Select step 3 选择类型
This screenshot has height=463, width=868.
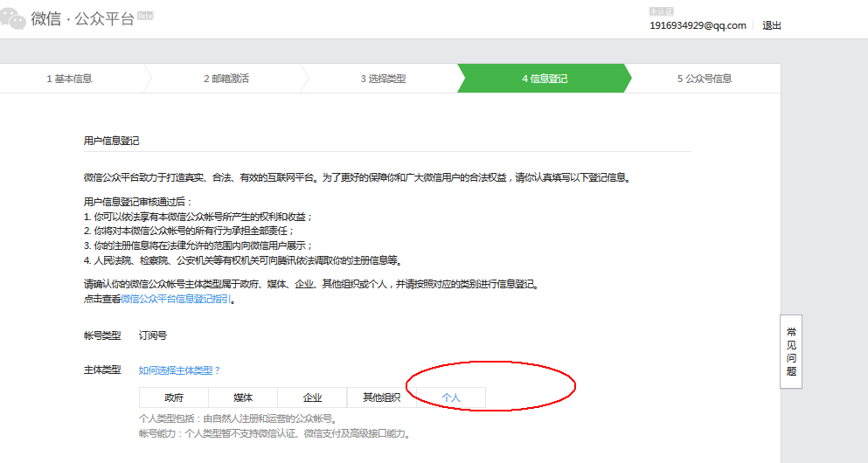(x=383, y=79)
